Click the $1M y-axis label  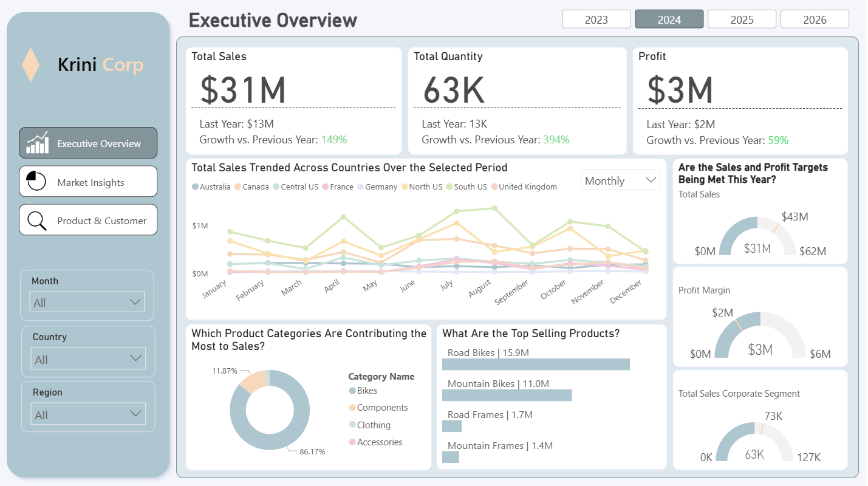point(200,225)
